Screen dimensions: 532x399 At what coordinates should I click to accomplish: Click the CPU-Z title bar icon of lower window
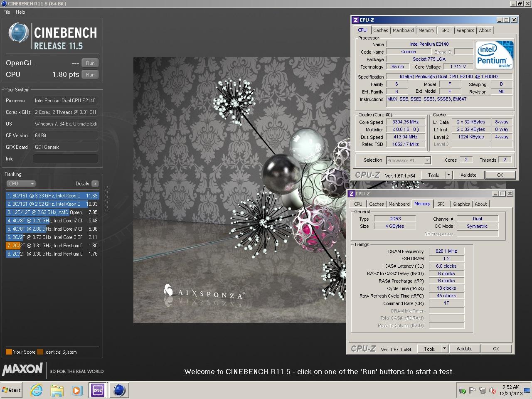click(351, 194)
